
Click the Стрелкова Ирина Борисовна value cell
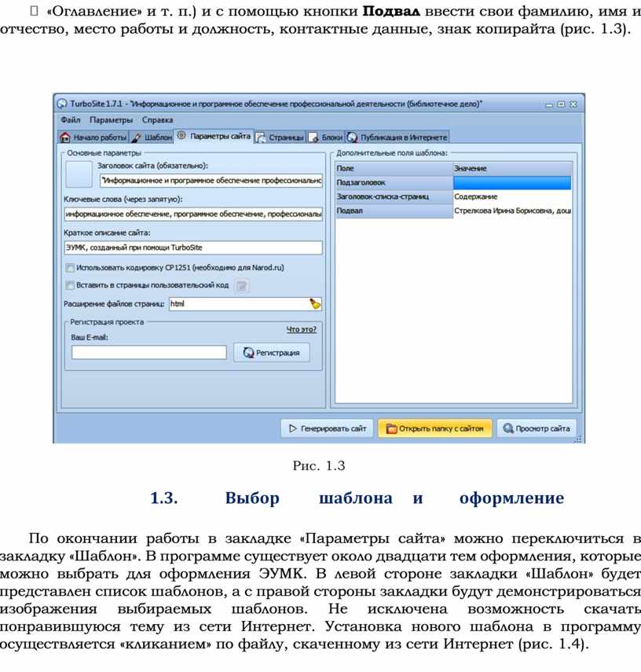[512, 211]
